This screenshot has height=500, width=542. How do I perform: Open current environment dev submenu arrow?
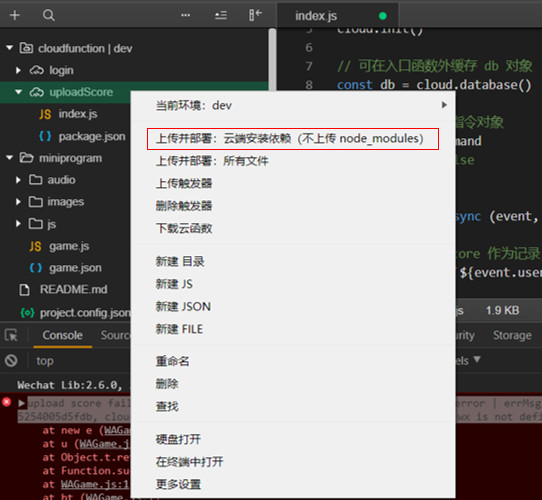pos(444,105)
